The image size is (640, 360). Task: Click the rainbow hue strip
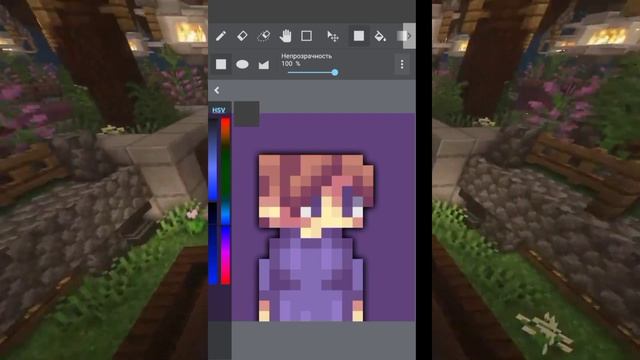[225, 201]
